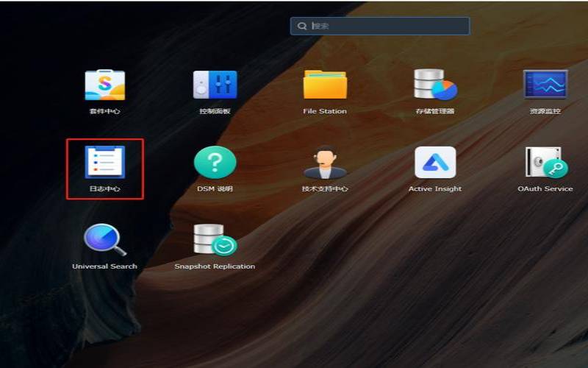This screenshot has width=588, height=368.
Task: Launch File Station folder icon
Action: (325, 85)
